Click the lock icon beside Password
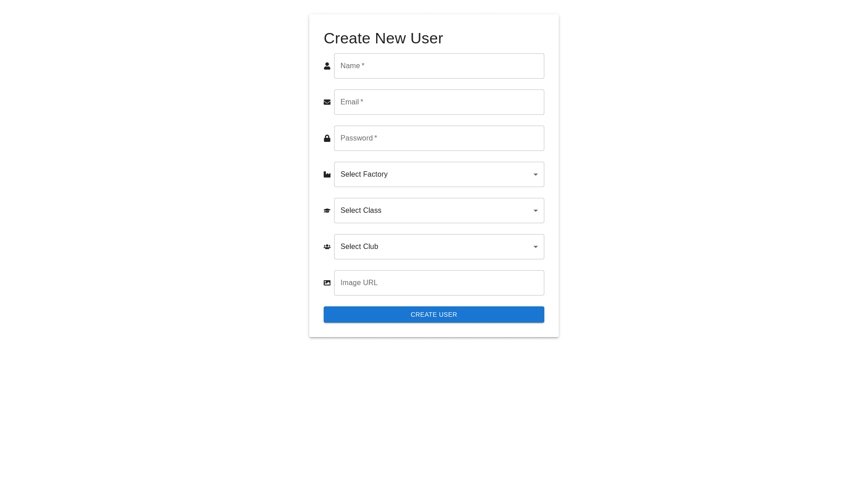The height and width of the screenshot is (488, 868). (327, 138)
